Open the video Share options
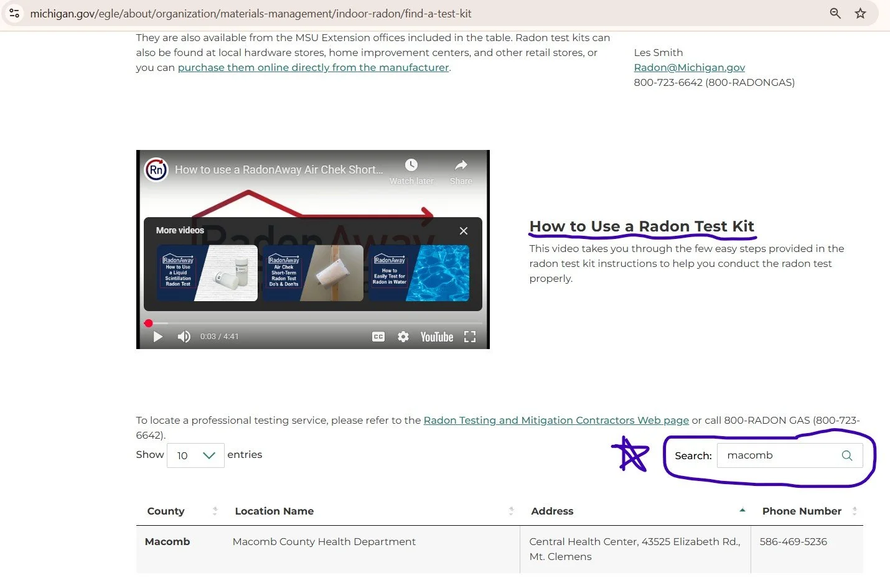 pos(461,165)
